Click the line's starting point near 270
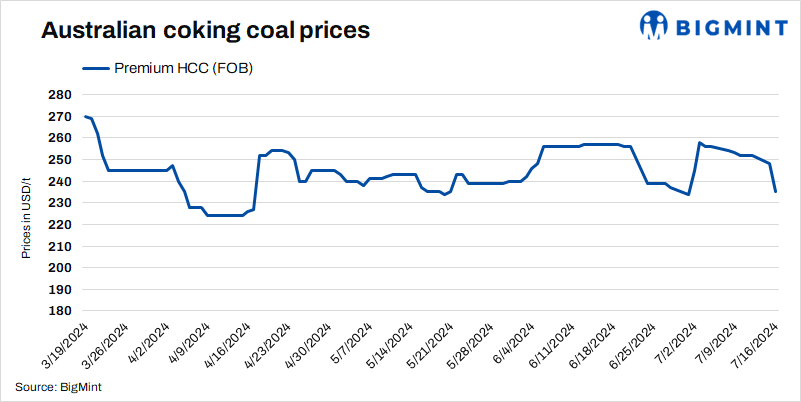The height and width of the screenshot is (402, 801). [x=86, y=117]
